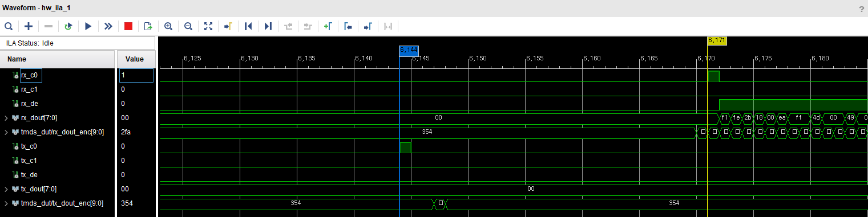The height and width of the screenshot is (217, 868).
Task: Click the yellow 6,171 cursor flag
Action: (717, 40)
